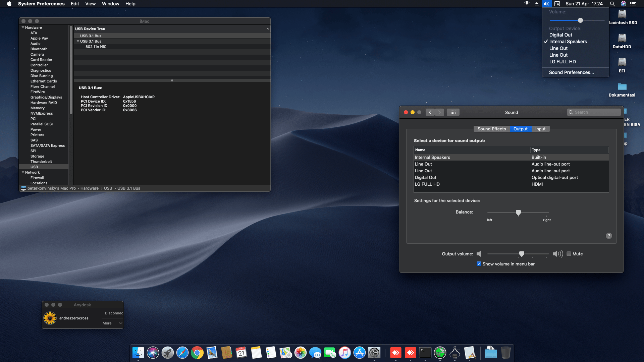The width and height of the screenshot is (644, 362).
Task: Open Sound Preferences from the volume menu
Action: 571,72
